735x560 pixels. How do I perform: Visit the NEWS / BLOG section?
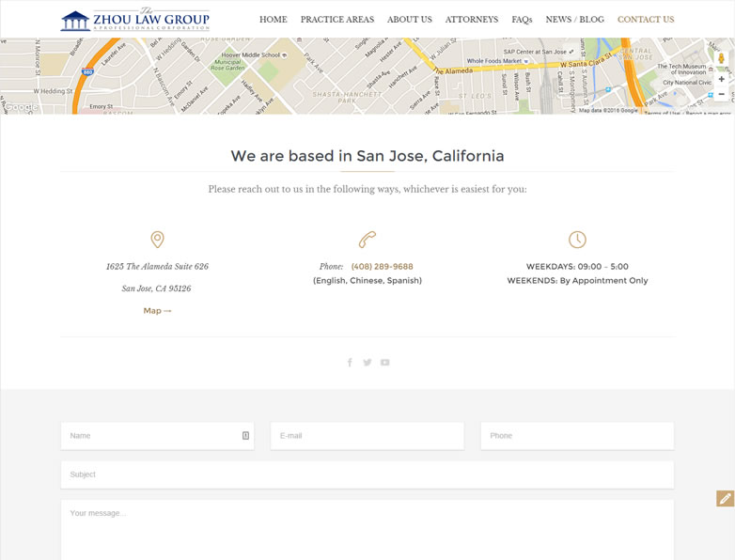(574, 20)
